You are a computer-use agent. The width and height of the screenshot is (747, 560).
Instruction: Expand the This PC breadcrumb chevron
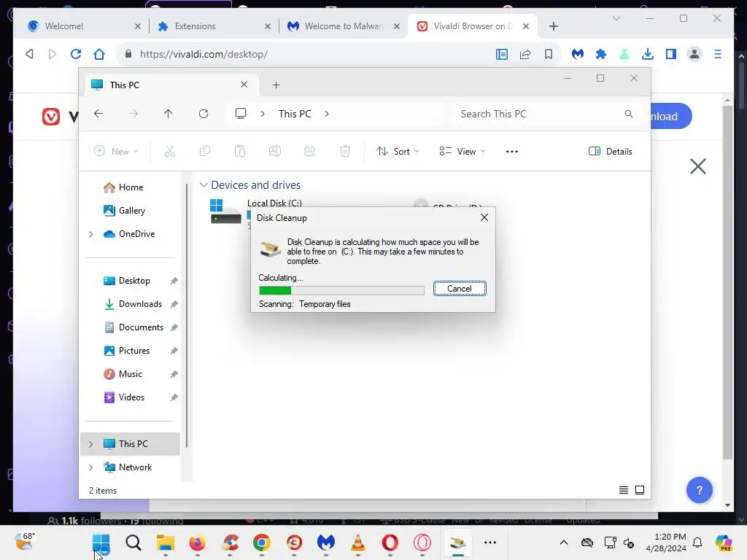point(327,114)
